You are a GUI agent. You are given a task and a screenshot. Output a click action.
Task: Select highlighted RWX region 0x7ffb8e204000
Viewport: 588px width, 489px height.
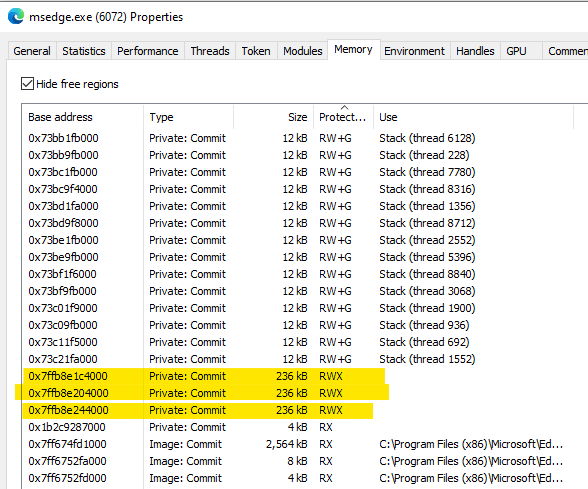click(304, 393)
